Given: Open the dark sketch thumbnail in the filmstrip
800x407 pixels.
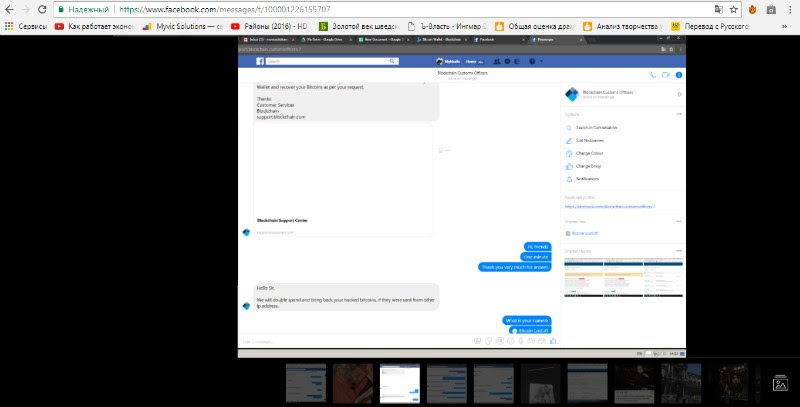Looking at the screenshot, I should click(540, 383).
